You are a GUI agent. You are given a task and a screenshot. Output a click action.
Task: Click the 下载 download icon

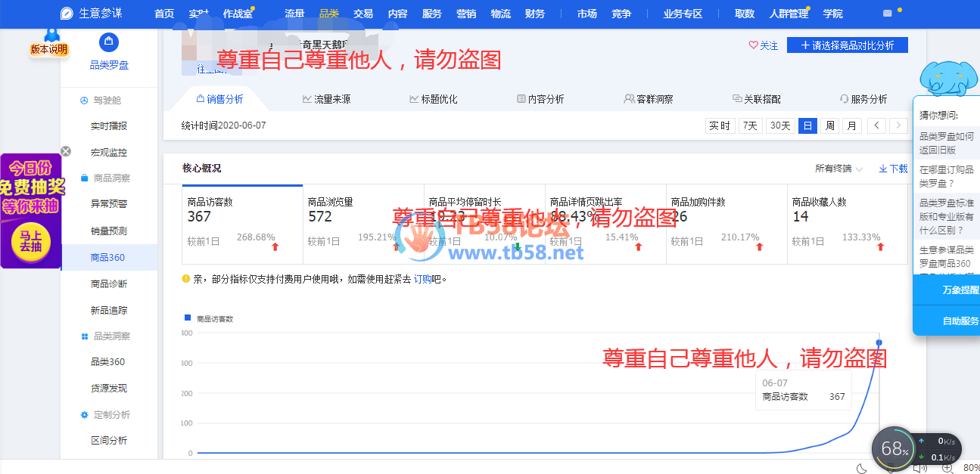point(883,169)
